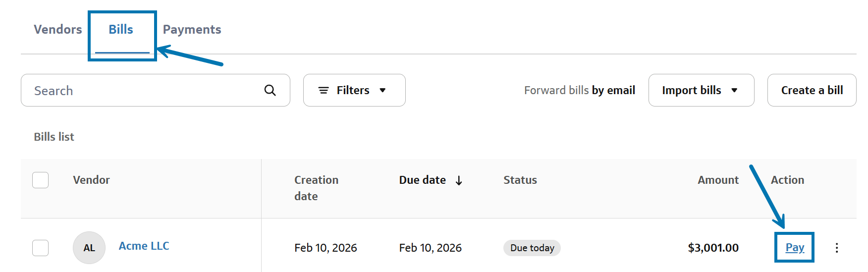Click the search magnifier icon
The image size is (868, 272).
click(x=270, y=90)
